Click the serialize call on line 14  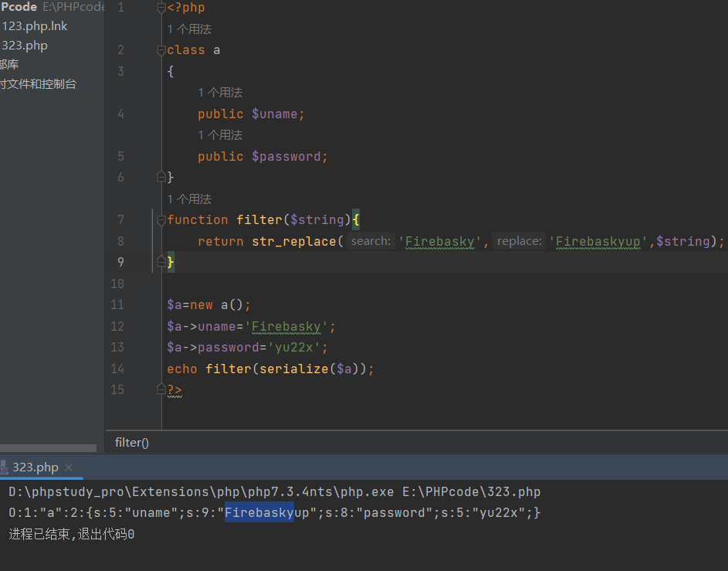coord(294,369)
